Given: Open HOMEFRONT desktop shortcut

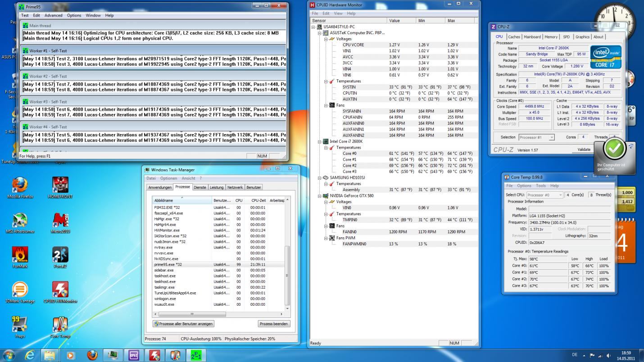Looking at the screenshot, I should click(60, 187).
